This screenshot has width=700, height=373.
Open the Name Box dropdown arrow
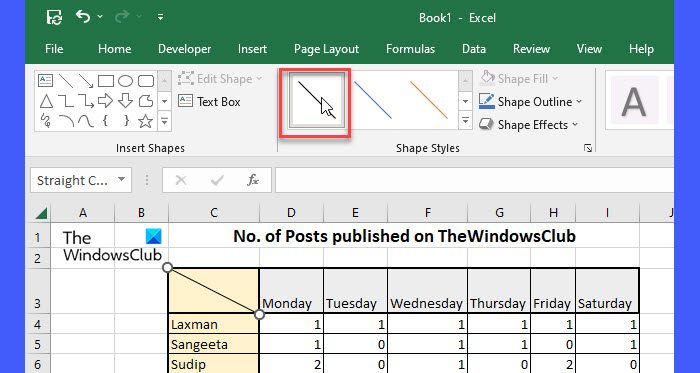tap(121, 180)
